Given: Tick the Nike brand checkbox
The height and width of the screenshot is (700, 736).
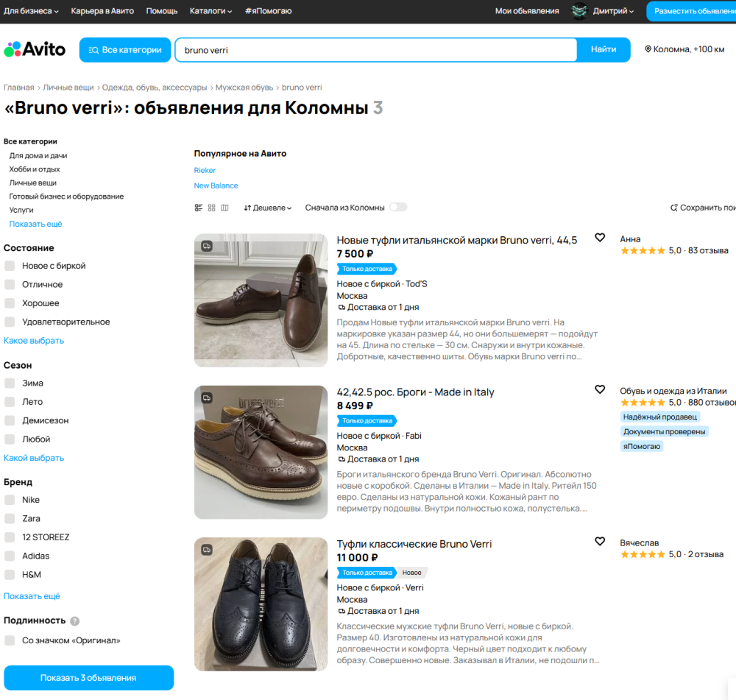Looking at the screenshot, I should (x=10, y=500).
